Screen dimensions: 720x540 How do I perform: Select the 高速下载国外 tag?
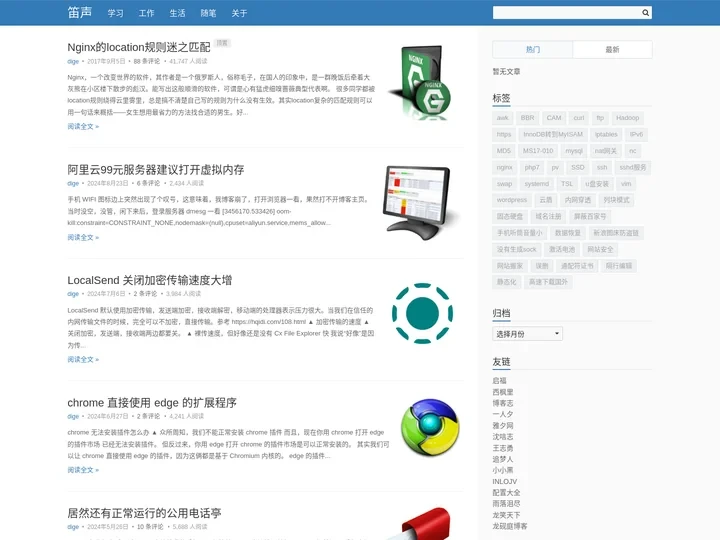[x=548, y=282]
